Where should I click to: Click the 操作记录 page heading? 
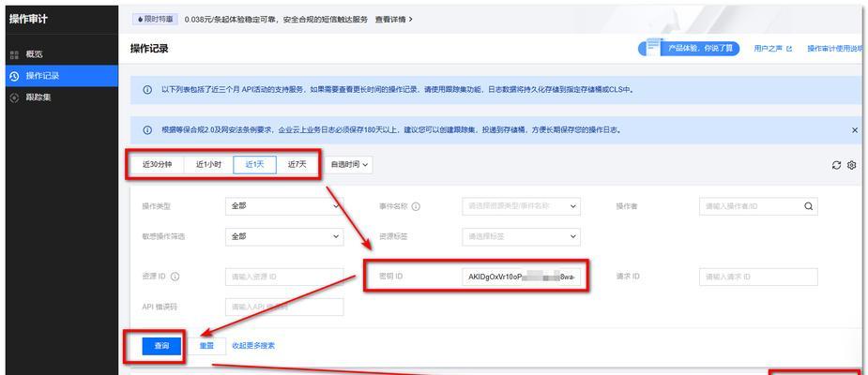coord(149,49)
